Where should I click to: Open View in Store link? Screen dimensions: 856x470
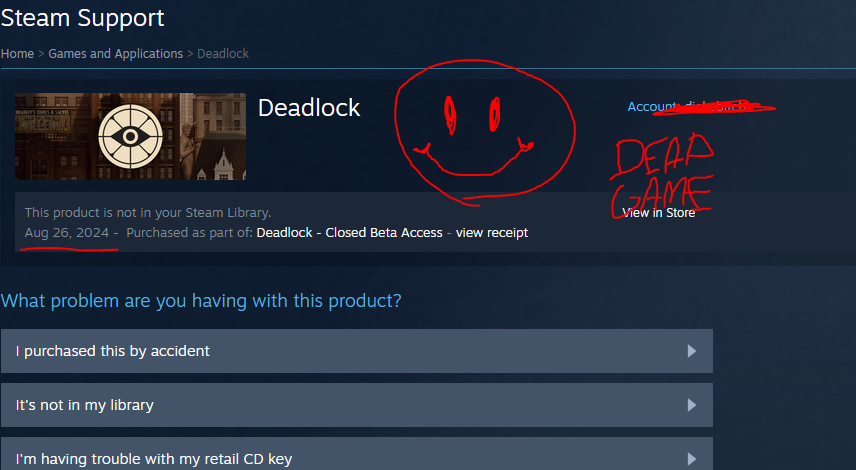point(659,213)
